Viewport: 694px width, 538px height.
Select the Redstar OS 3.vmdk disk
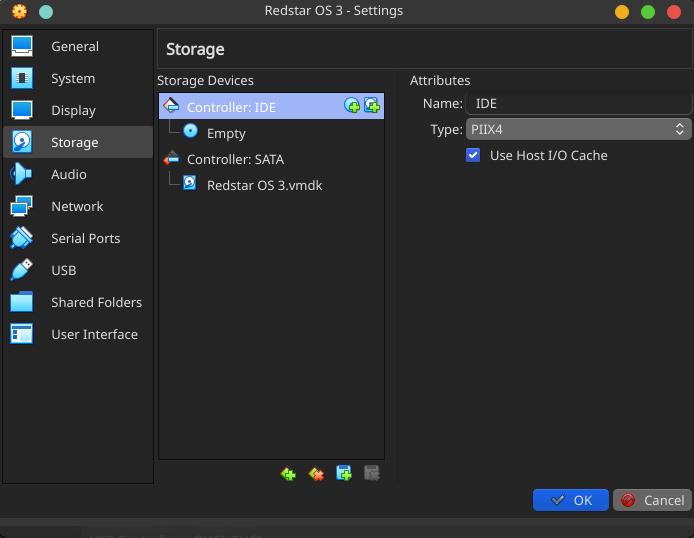271,185
